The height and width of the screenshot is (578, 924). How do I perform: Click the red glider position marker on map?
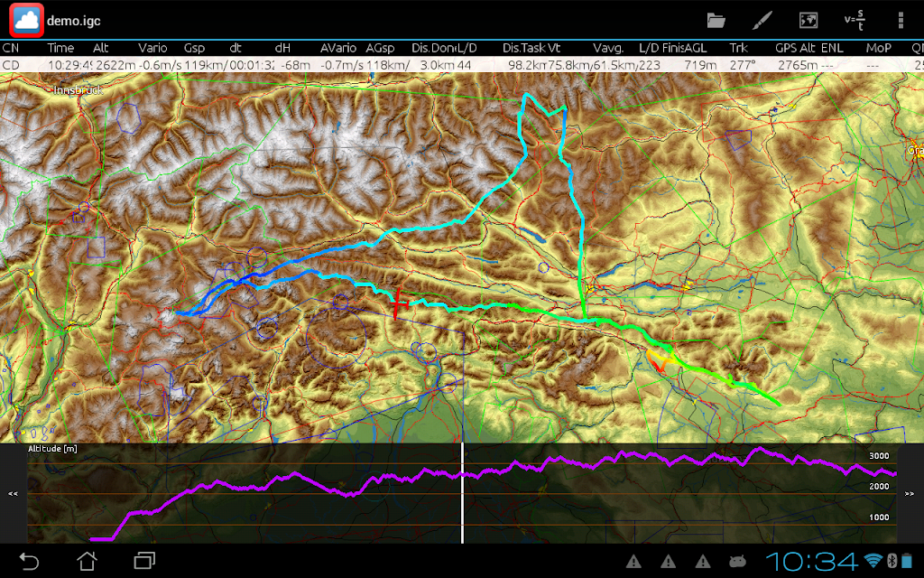(399, 303)
